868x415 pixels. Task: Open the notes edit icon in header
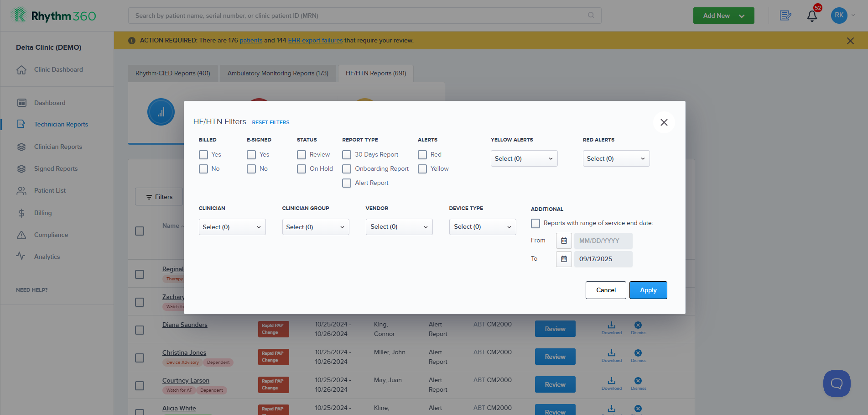pos(785,16)
